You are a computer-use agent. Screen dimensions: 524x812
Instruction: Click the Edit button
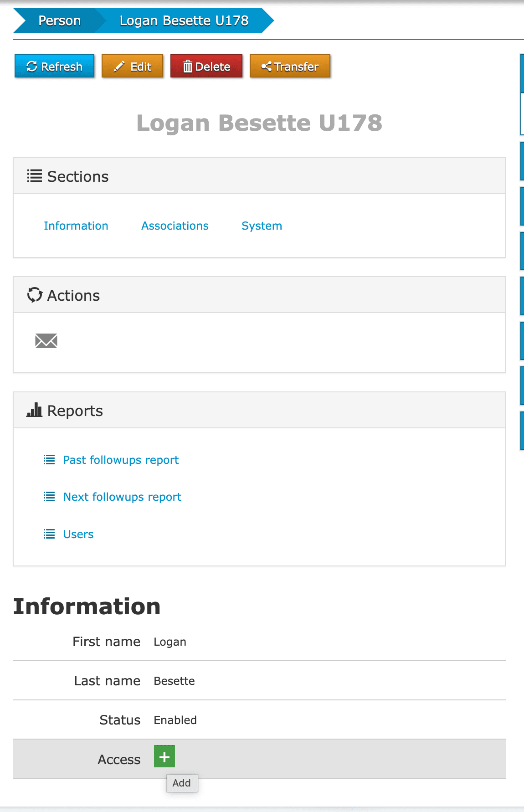(x=133, y=67)
